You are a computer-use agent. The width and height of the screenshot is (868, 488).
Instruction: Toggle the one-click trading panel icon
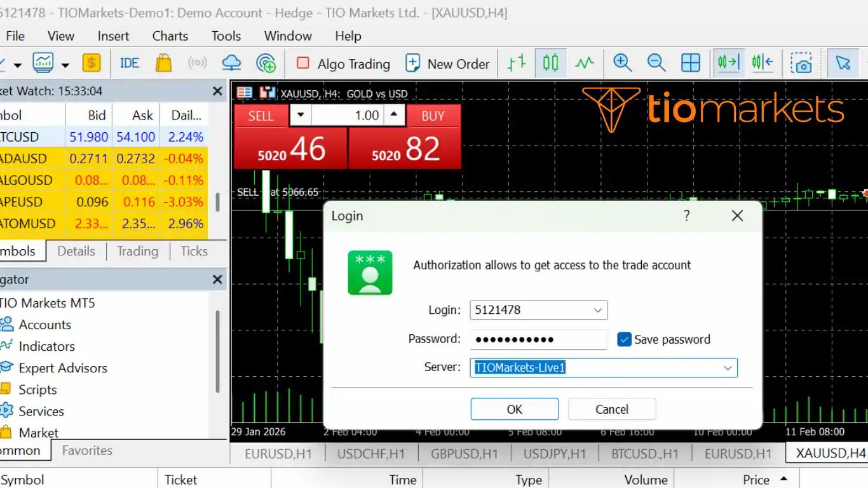[x=268, y=93]
